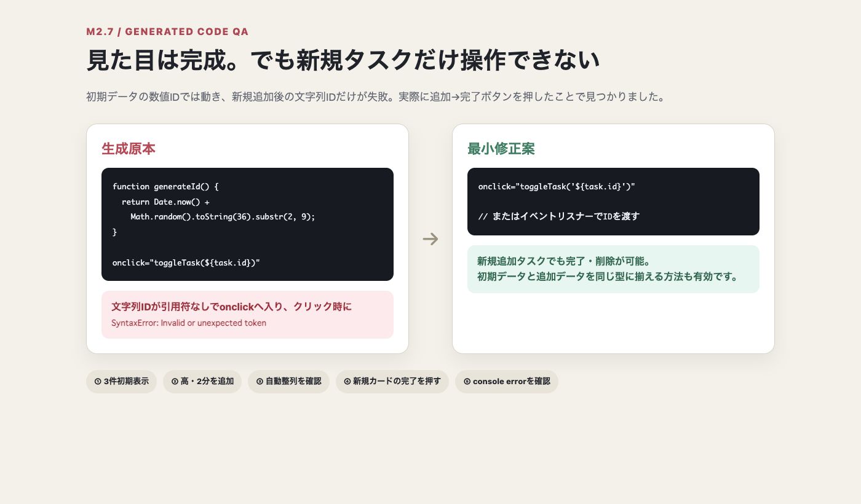
Task: Click the 'return Date.now() +' code line
Action: tap(166, 202)
